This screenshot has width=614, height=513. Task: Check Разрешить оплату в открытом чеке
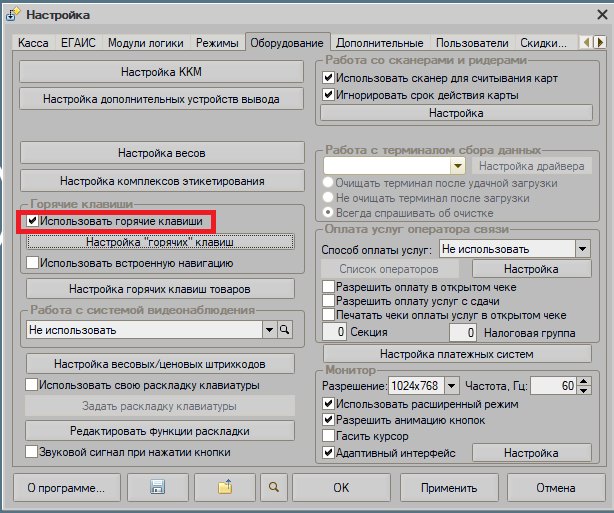tap(328, 287)
